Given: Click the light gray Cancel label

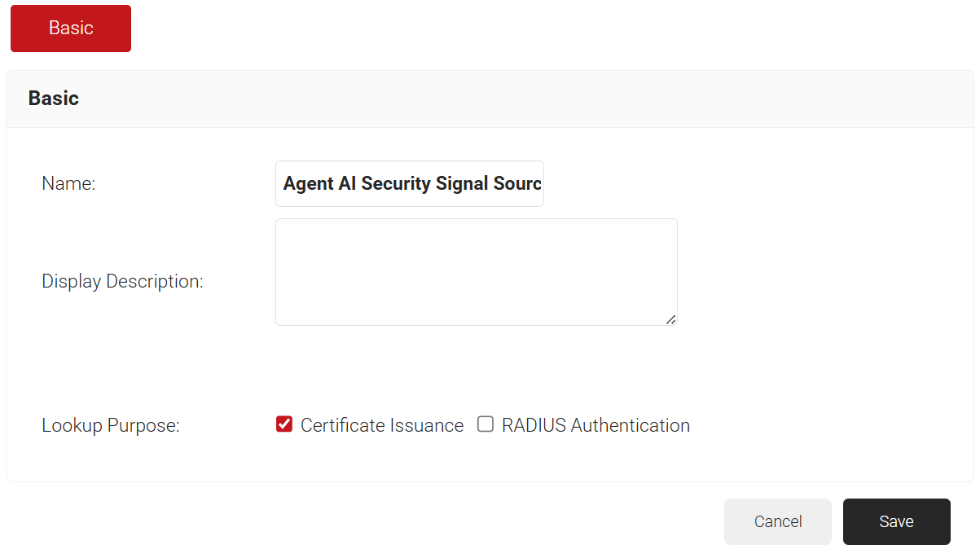Looking at the screenshot, I should 778,521.
